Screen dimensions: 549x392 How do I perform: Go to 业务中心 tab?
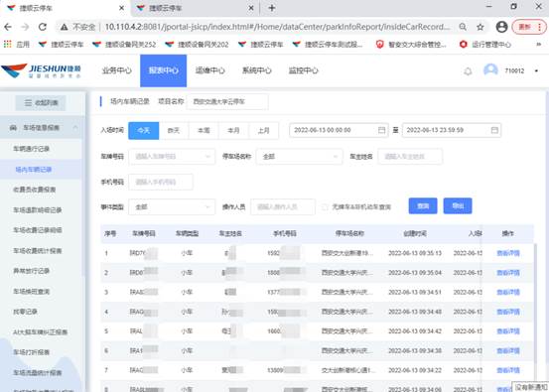click(x=117, y=70)
